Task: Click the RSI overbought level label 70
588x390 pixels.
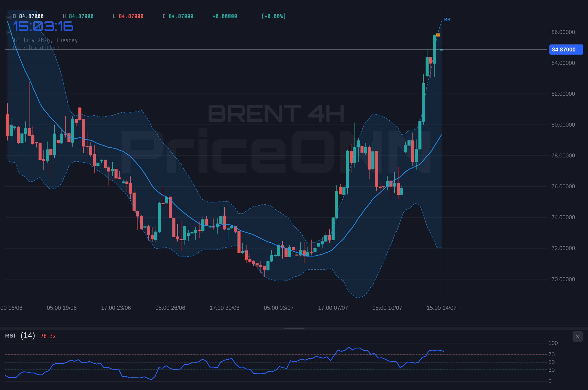Action: coord(551,354)
